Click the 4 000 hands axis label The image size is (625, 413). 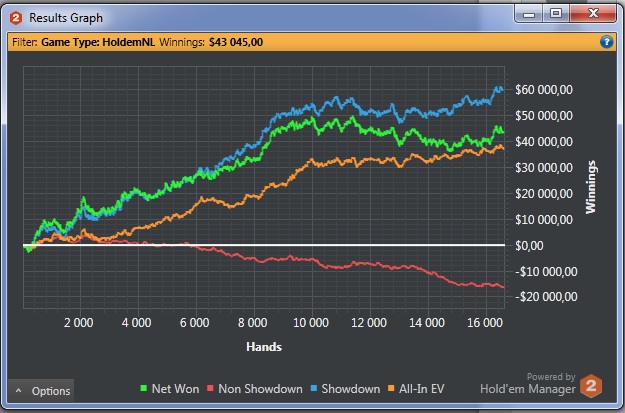(x=136, y=323)
